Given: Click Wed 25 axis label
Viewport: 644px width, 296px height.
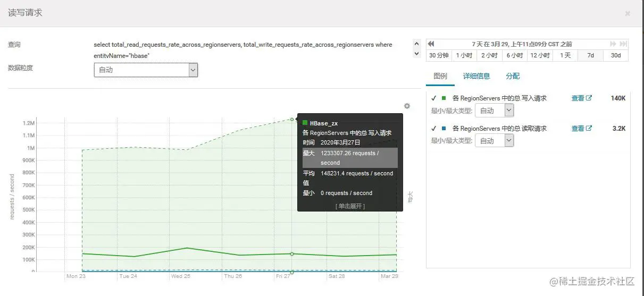Looking at the screenshot, I should pos(180,276).
